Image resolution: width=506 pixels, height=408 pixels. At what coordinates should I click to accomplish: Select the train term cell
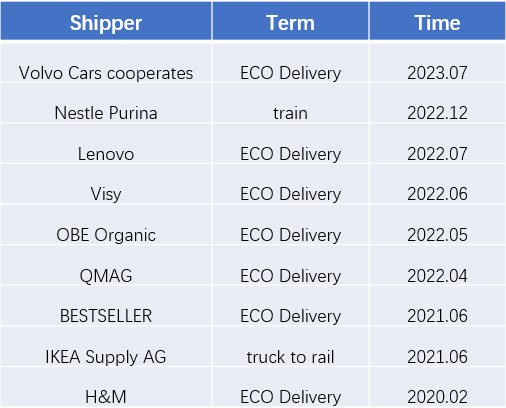pos(290,103)
